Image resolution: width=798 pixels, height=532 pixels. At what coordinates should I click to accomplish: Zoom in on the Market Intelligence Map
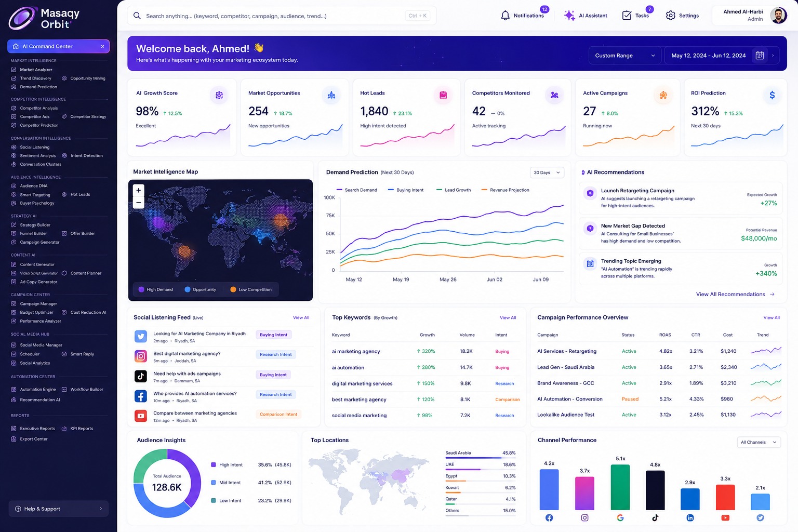(139, 190)
